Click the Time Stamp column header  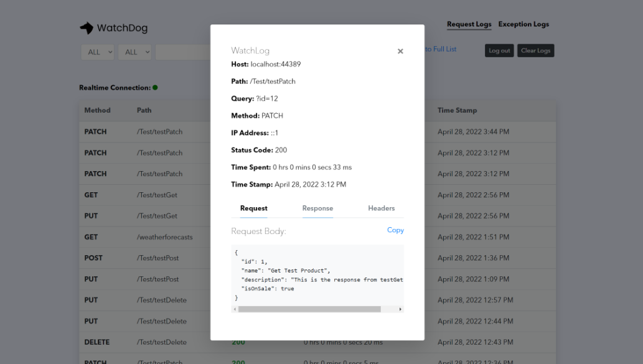[x=457, y=110]
